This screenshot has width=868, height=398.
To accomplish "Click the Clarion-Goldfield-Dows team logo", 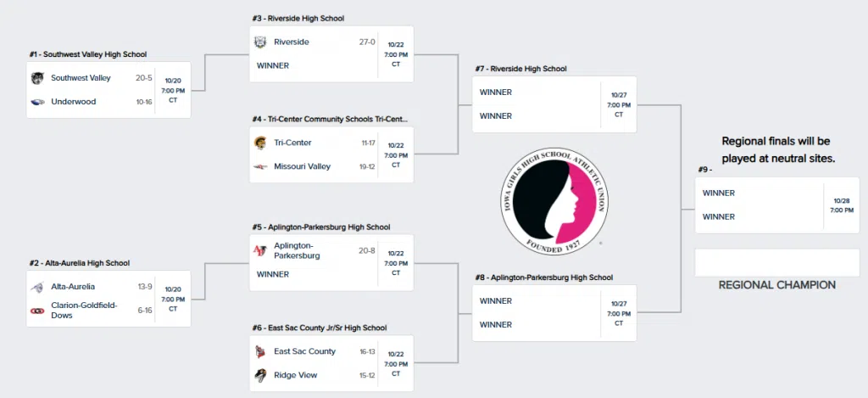I will pos(37,311).
